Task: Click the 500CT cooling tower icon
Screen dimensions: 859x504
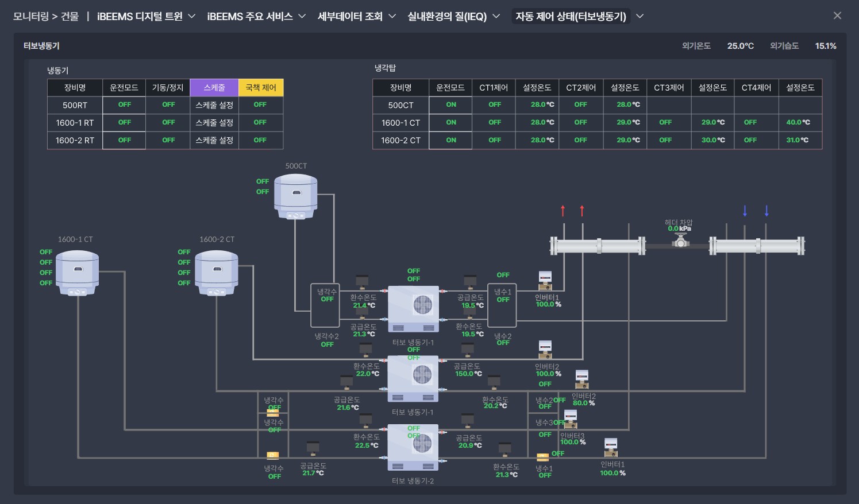Action: tap(295, 196)
